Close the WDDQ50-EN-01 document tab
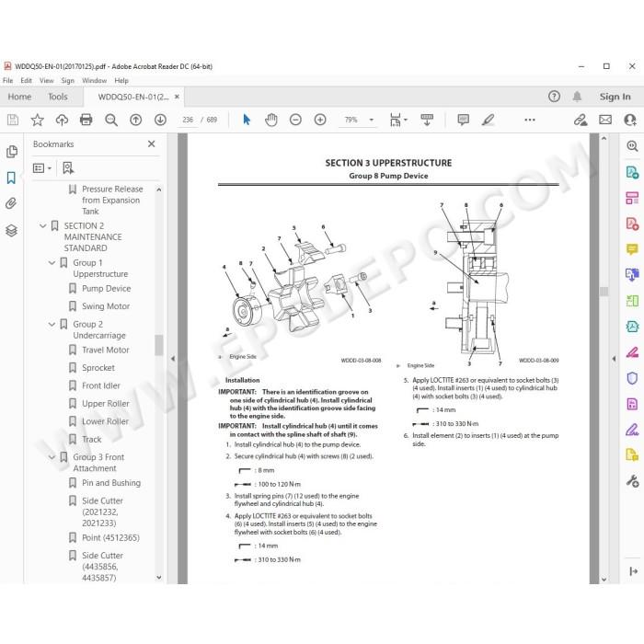The height and width of the screenshot is (644, 644). pos(177,97)
